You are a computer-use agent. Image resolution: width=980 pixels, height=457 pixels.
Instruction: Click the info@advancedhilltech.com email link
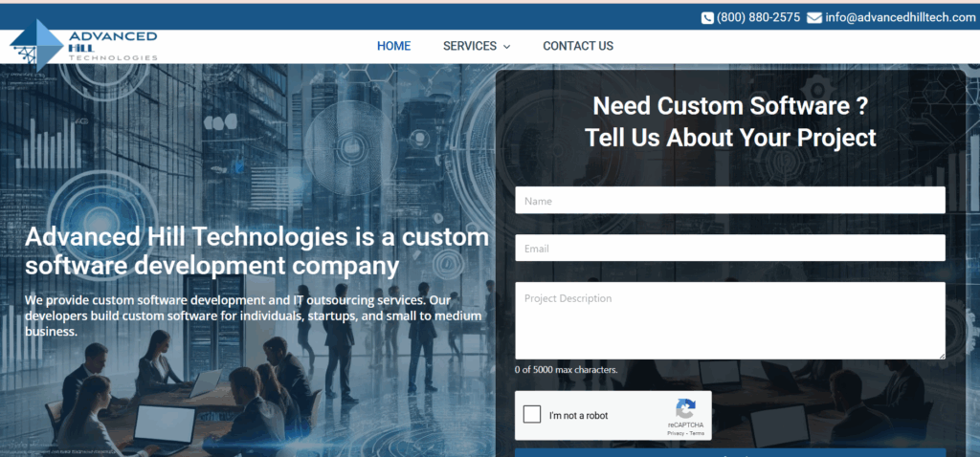click(x=900, y=17)
